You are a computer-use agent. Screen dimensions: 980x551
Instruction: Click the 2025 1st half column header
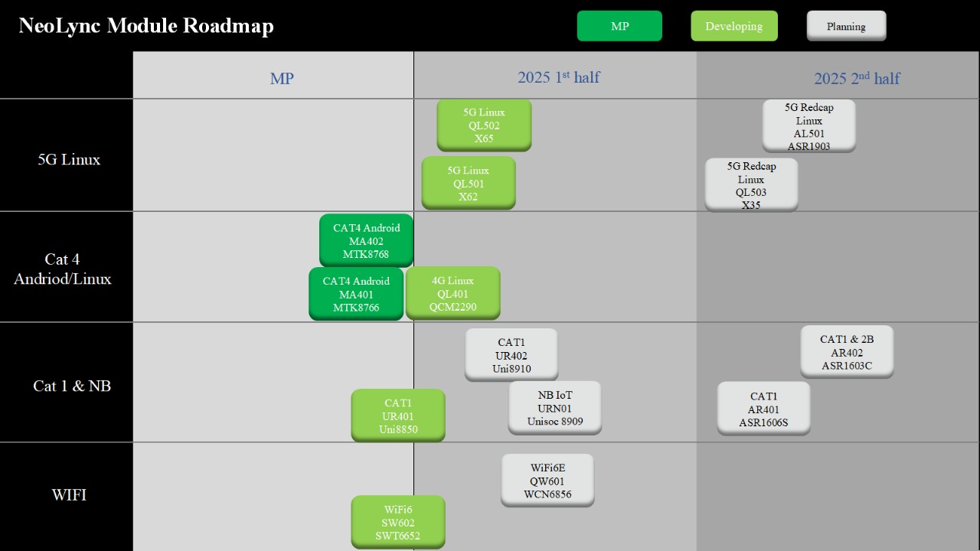pos(559,77)
